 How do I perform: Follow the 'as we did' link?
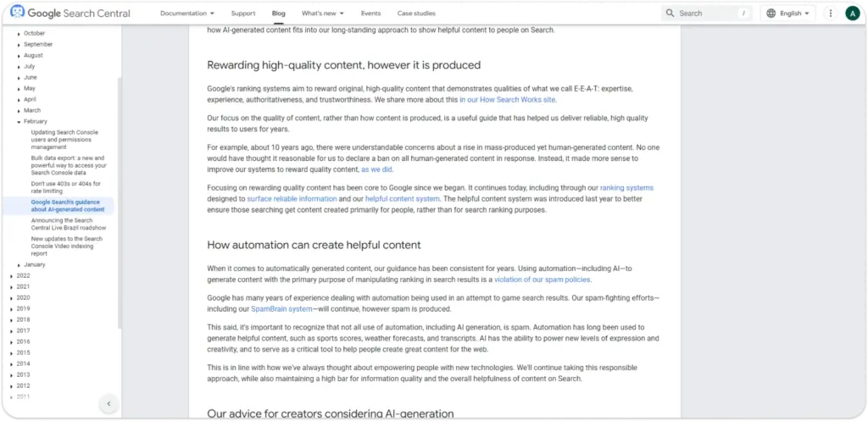[376, 169]
